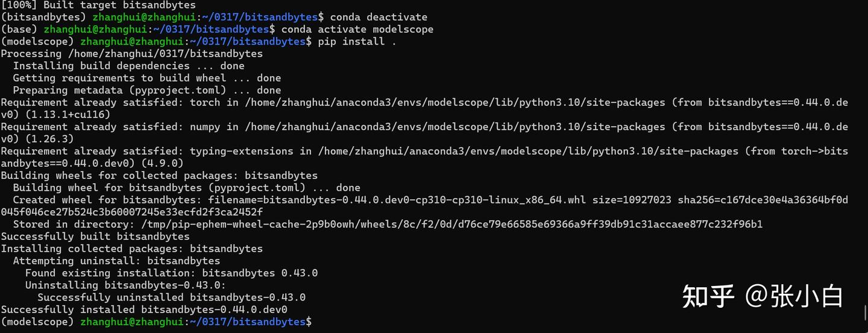This screenshot has width=868, height=333.
Task: Click 'Successfully built bitsandbytes' line
Action: [95, 236]
